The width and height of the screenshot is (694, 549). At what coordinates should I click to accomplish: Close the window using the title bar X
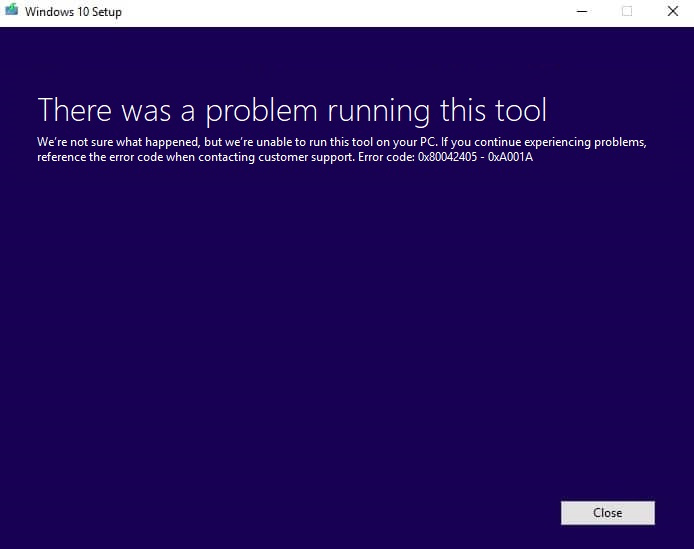pyautogui.click(x=671, y=11)
